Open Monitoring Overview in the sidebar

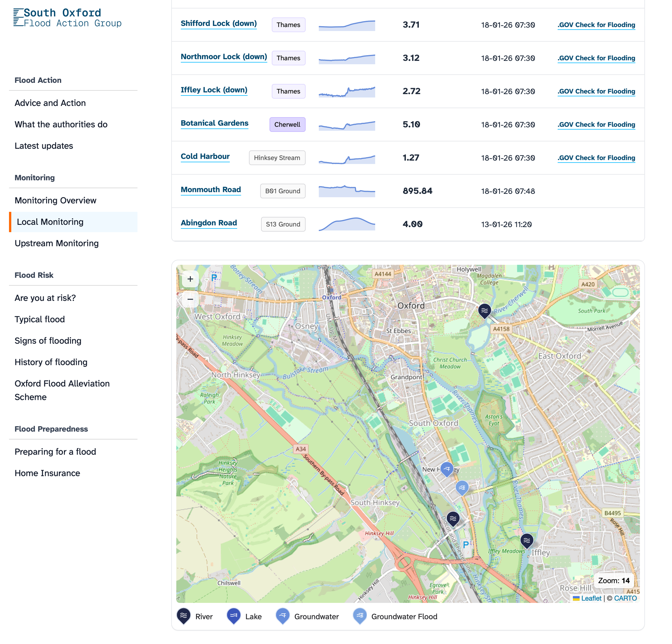[55, 200]
